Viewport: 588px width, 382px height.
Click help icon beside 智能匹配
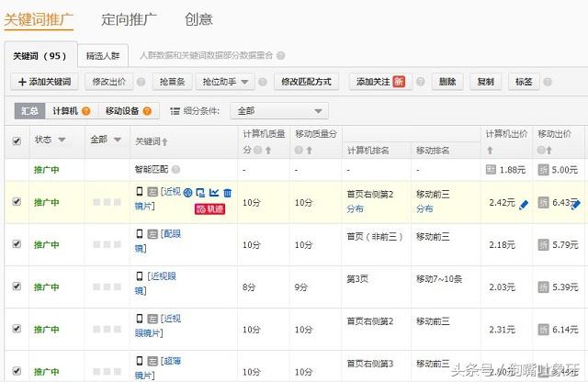point(175,170)
